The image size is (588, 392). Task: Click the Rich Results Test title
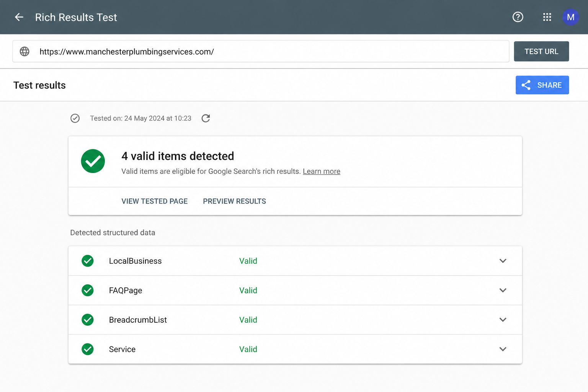pos(76,17)
